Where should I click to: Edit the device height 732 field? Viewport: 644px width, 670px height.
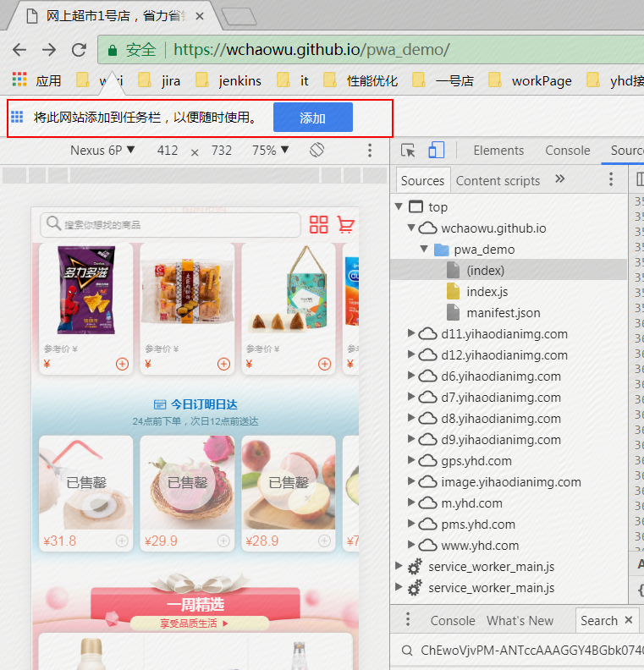click(x=222, y=150)
